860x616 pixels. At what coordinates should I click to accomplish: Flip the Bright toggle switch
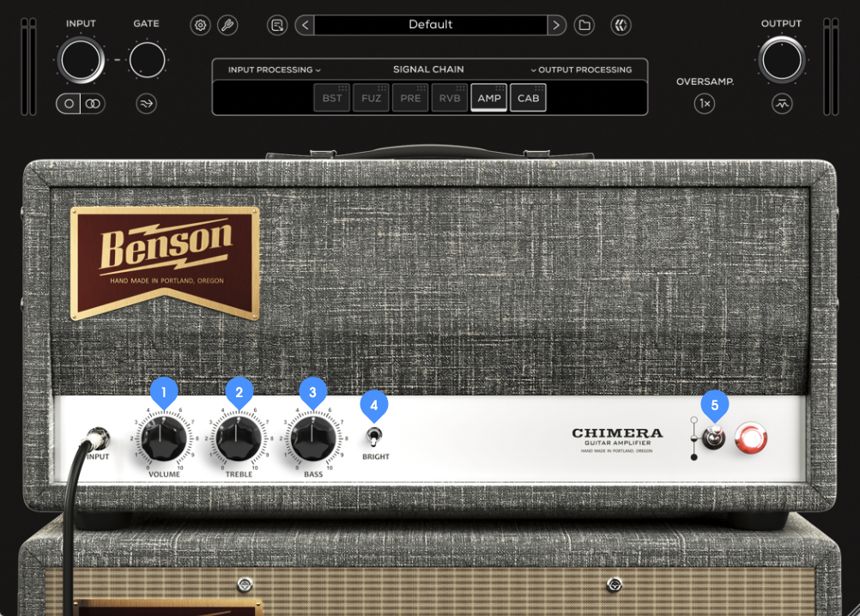point(373,438)
